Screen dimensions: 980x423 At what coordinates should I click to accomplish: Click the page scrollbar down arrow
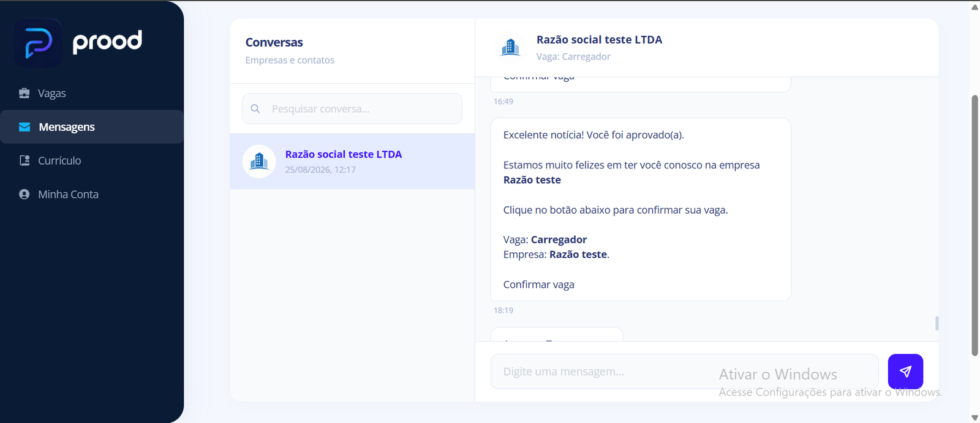click(974, 417)
